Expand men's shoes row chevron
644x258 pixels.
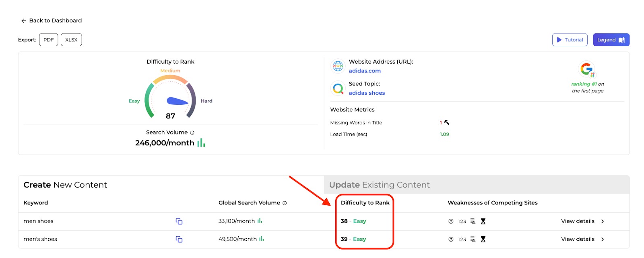pos(603,239)
